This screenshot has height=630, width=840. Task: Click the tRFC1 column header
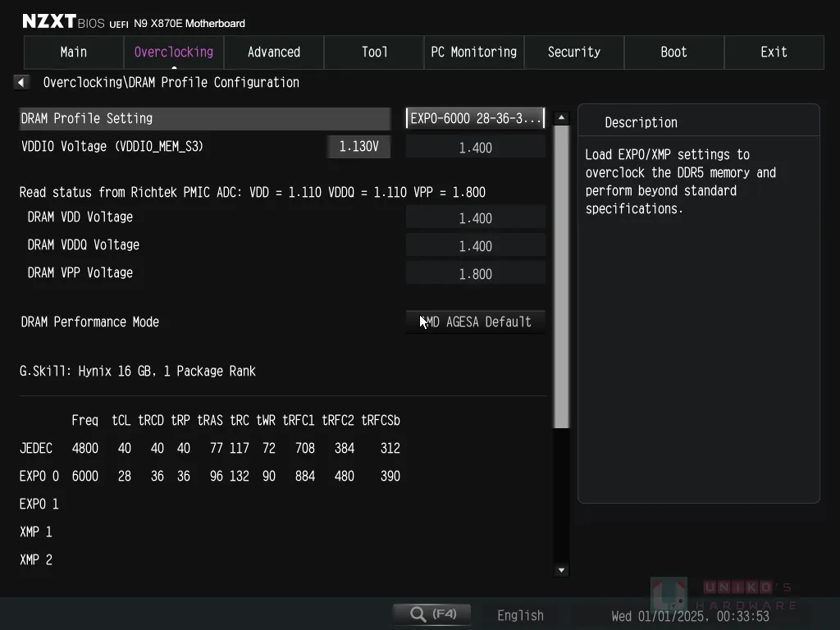(x=299, y=421)
